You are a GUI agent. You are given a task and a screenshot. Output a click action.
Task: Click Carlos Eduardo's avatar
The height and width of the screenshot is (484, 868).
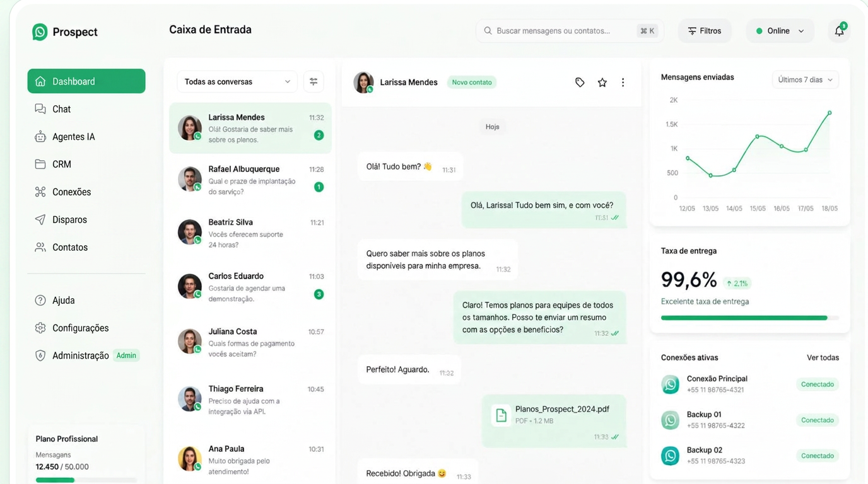click(x=190, y=286)
